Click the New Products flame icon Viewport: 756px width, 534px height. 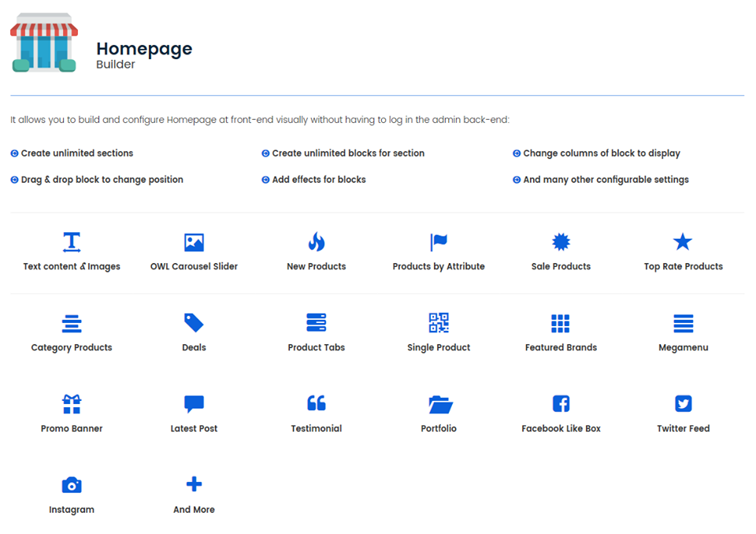tap(317, 242)
